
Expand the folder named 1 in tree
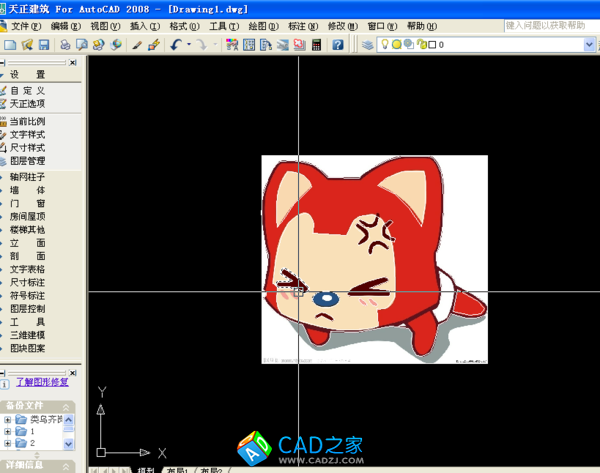click(8, 431)
